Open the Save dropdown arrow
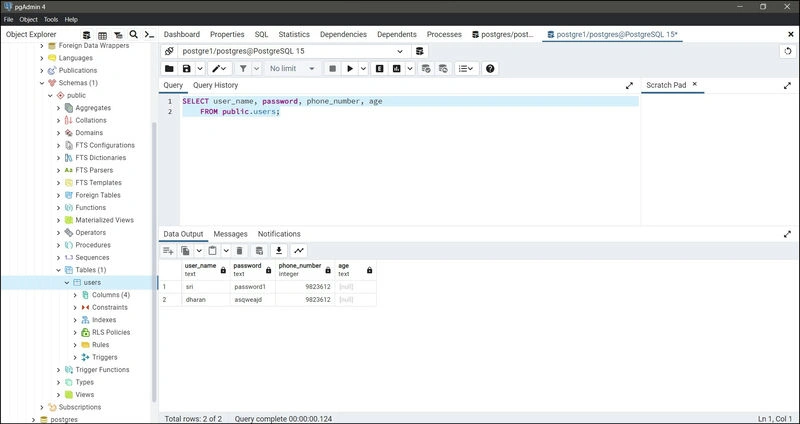This screenshot has height=424, width=800. (200, 68)
